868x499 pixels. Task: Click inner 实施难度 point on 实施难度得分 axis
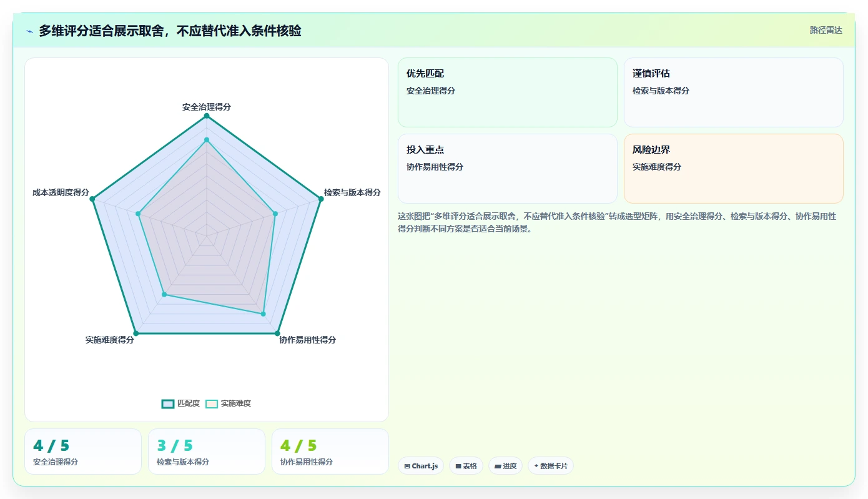(164, 294)
